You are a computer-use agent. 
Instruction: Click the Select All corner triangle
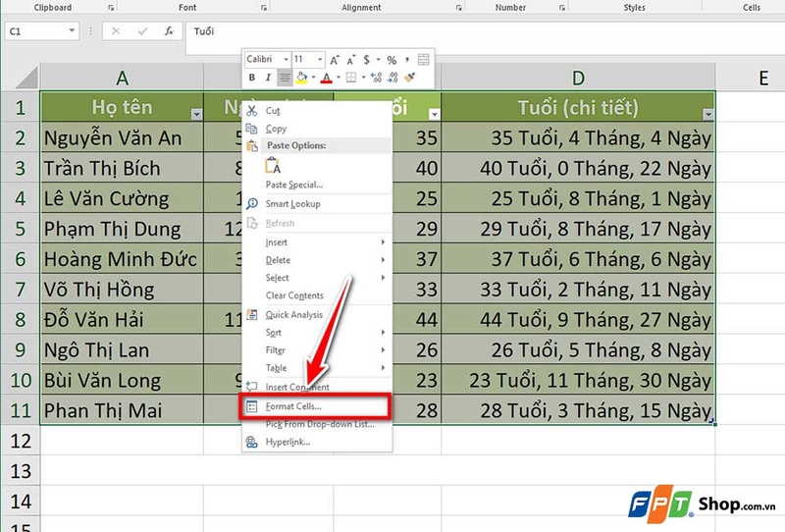[27, 79]
